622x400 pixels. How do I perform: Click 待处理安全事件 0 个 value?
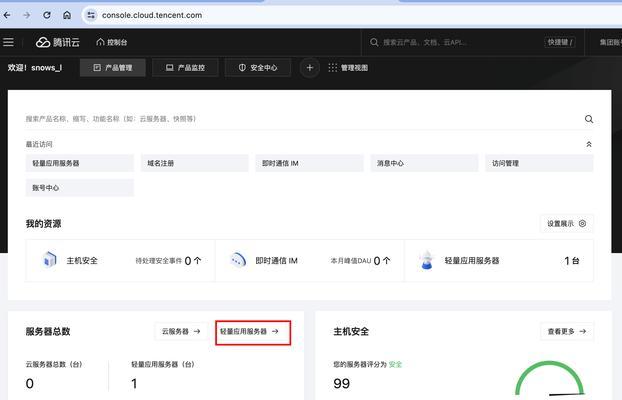click(193, 261)
